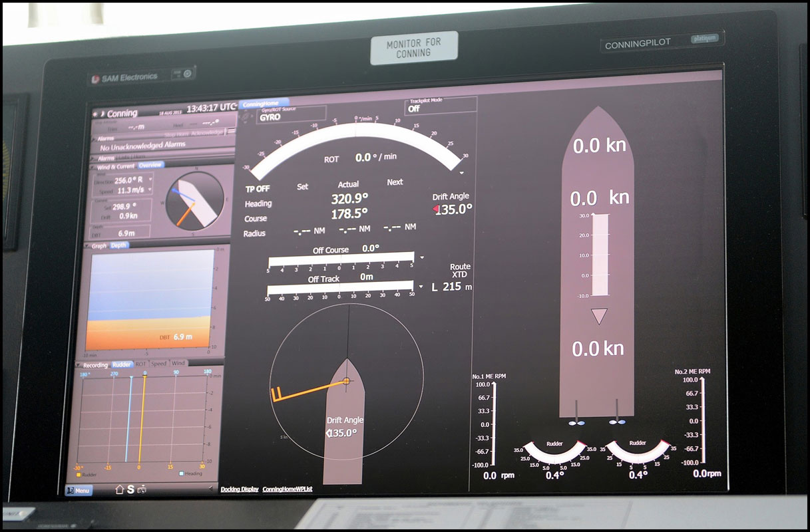The height and width of the screenshot is (532, 810).
Task: Open the wind Direction units dropdown
Action: (150, 180)
